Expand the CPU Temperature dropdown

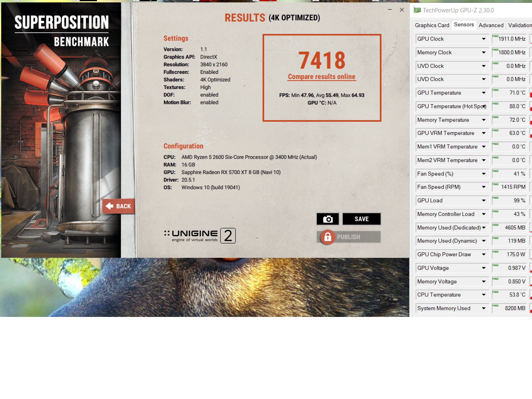[x=484, y=295]
